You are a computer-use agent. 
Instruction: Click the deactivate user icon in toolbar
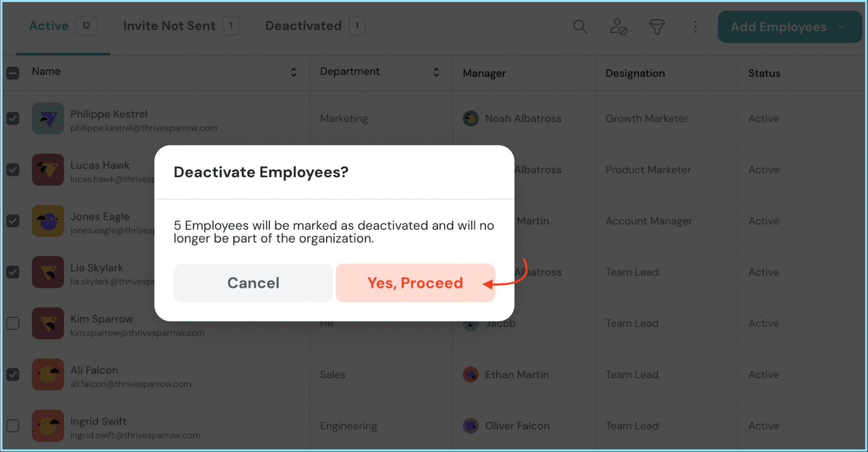click(618, 27)
